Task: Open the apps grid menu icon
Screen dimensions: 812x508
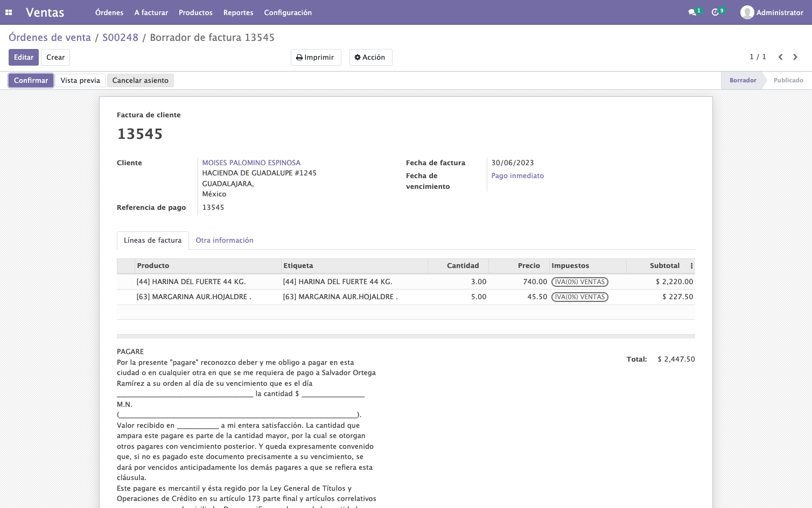Action: tap(9, 12)
